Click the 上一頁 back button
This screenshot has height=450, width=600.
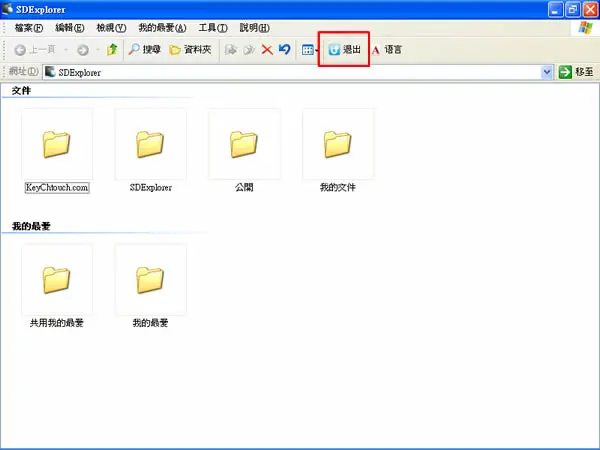coord(35,49)
